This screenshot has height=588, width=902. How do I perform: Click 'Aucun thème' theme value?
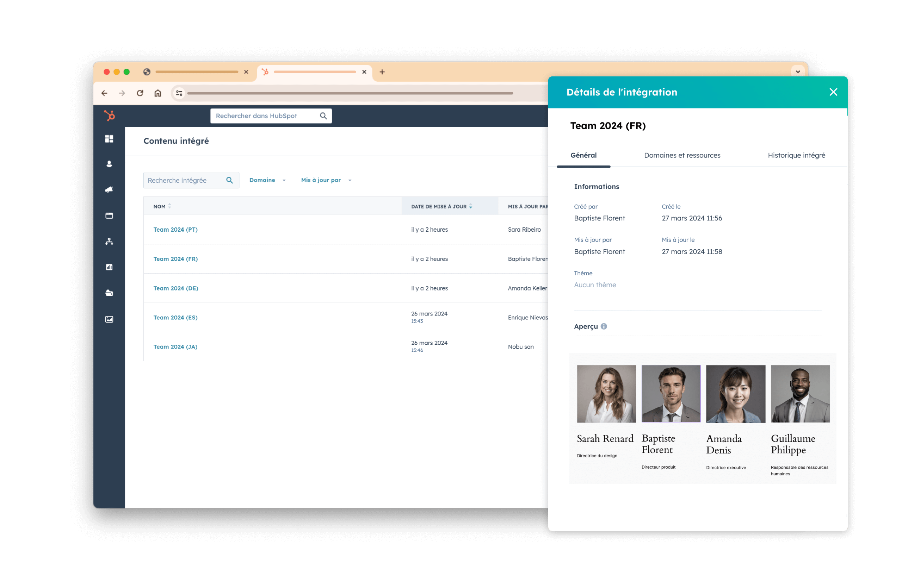coord(595,285)
